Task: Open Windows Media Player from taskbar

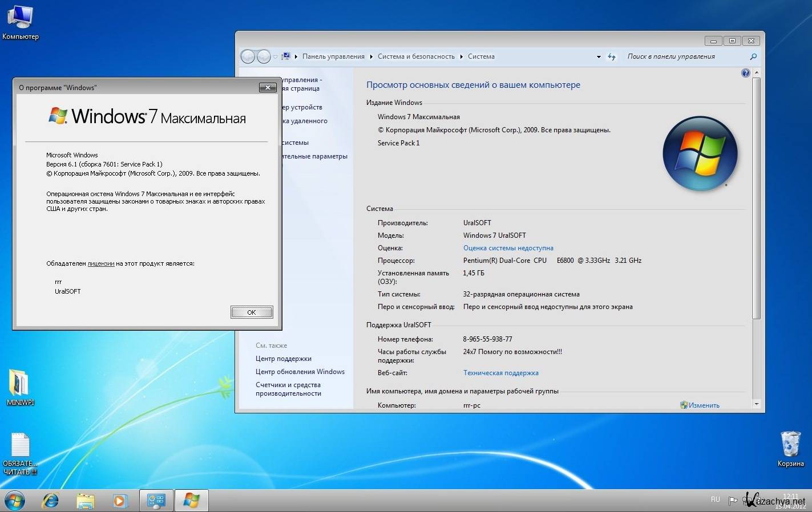Action: coord(120,501)
